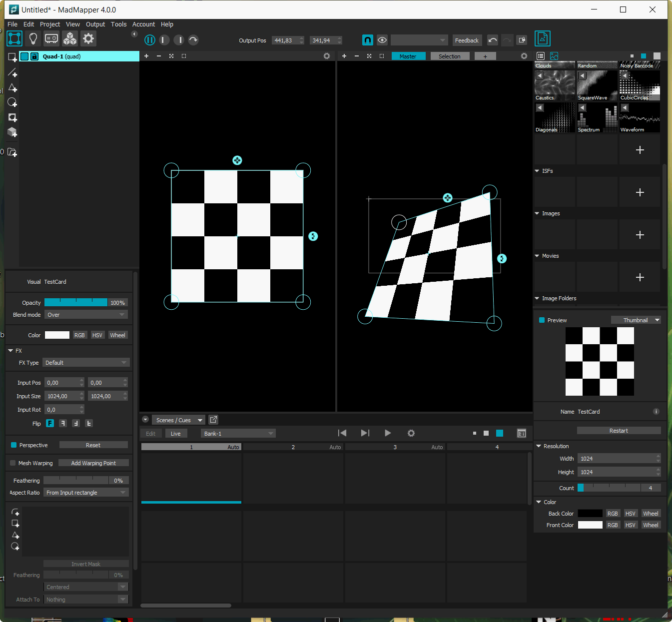Switch to the Selection output tab
Screen dimensions: 672x622
pos(449,56)
